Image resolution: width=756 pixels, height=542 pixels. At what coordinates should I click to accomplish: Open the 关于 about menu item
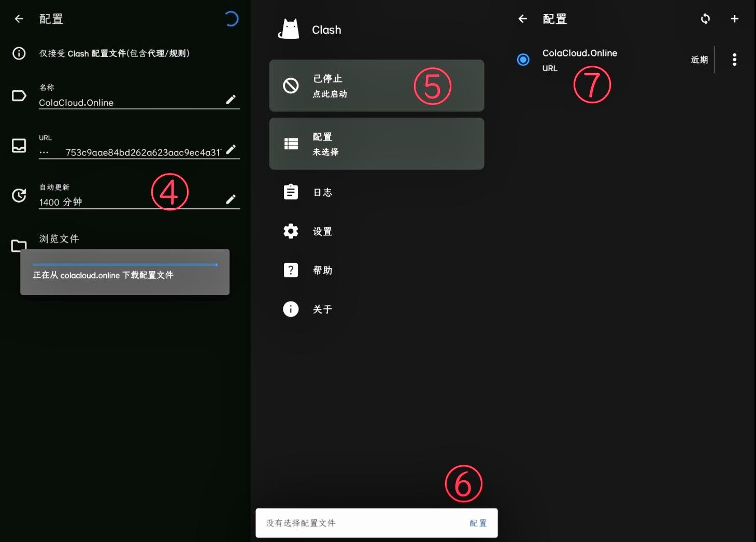322,309
